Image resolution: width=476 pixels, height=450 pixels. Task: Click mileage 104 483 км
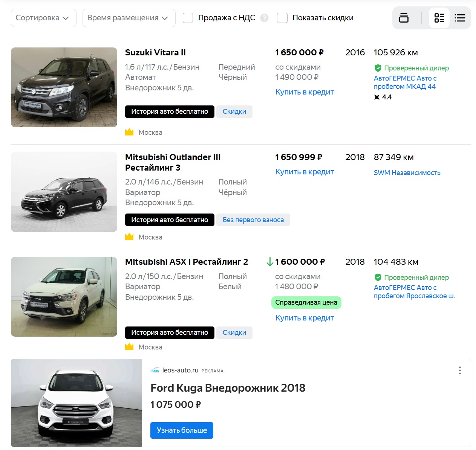pyautogui.click(x=396, y=262)
